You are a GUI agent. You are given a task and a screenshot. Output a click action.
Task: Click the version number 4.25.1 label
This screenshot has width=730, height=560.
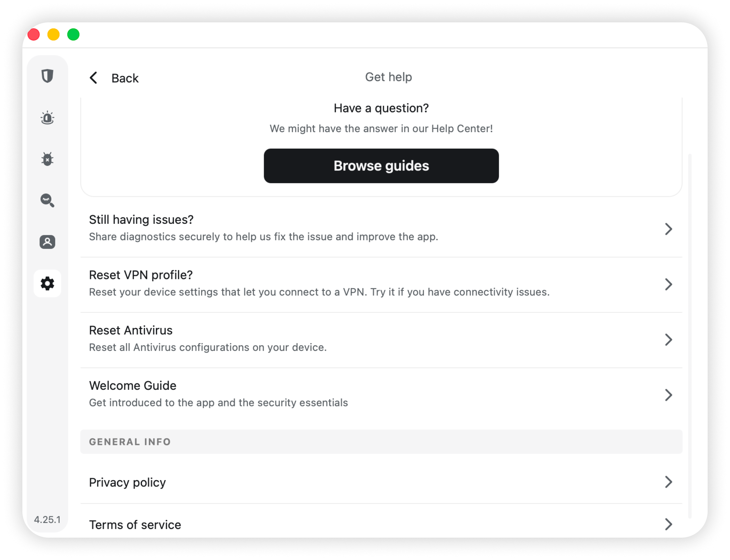(x=47, y=519)
